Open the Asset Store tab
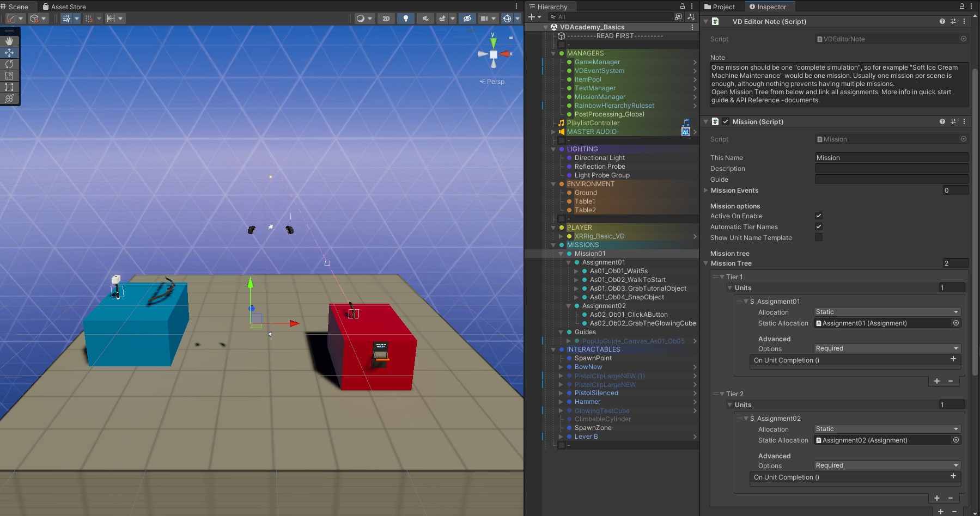 (64, 7)
